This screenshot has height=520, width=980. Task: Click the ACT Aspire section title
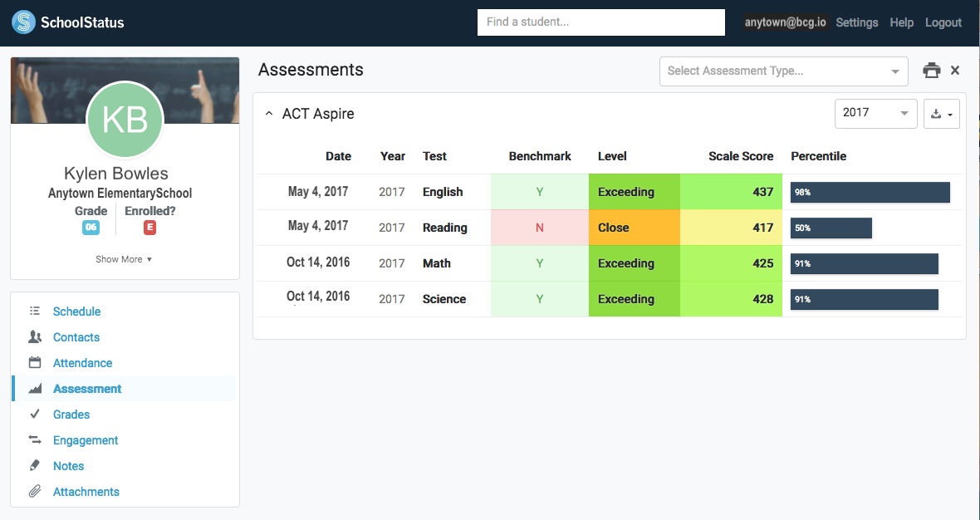pos(318,114)
